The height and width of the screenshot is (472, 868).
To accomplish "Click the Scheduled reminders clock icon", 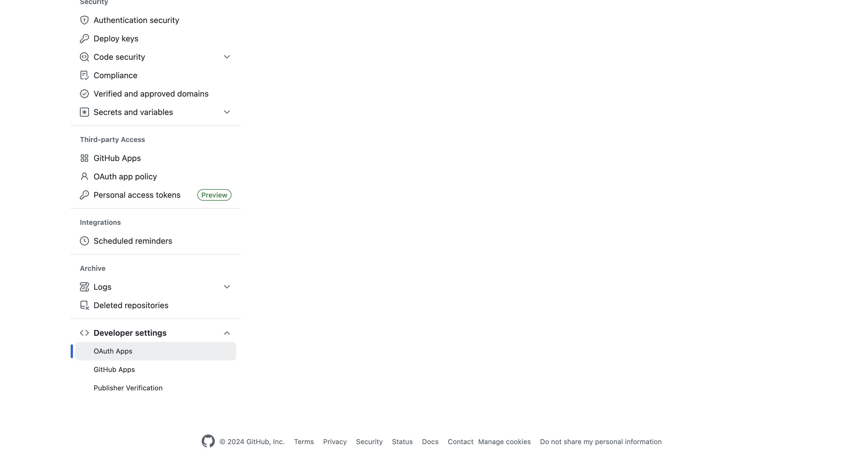I will coord(84,241).
